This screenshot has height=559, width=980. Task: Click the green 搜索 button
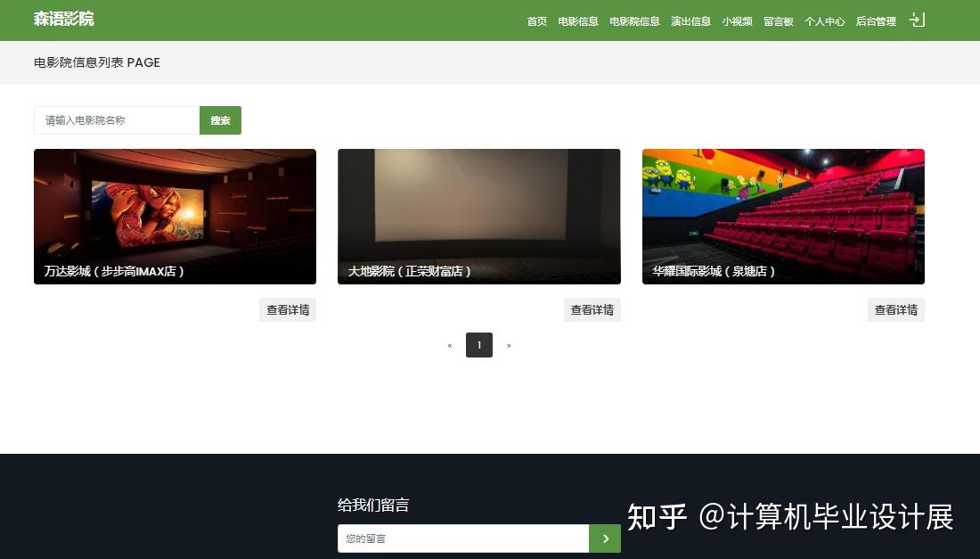click(x=221, y=120)
